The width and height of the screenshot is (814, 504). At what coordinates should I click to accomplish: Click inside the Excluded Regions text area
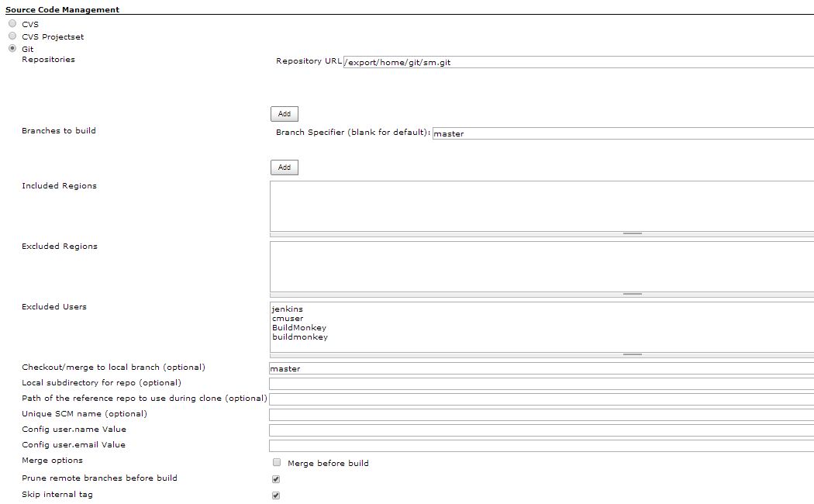click(541, 266)
